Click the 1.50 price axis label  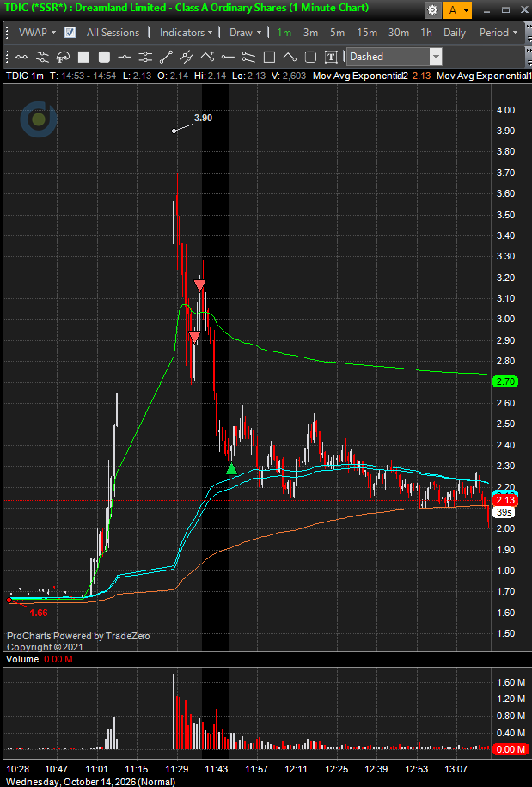505,633
